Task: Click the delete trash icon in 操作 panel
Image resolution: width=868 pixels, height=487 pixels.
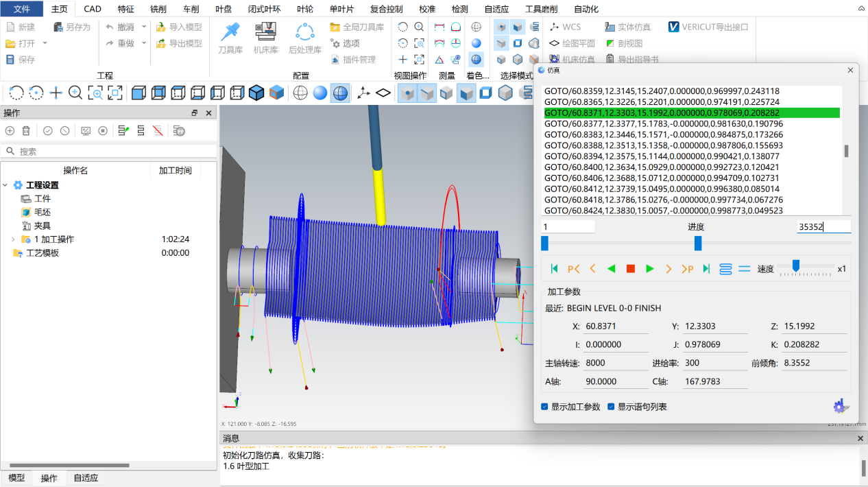Action: coord(26,130)
